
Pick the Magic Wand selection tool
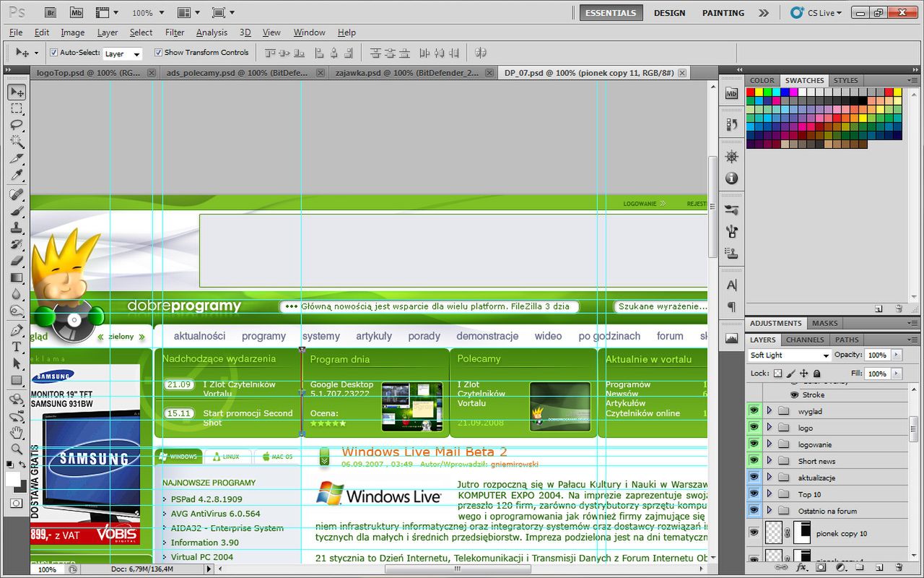[x=17, y=142]
